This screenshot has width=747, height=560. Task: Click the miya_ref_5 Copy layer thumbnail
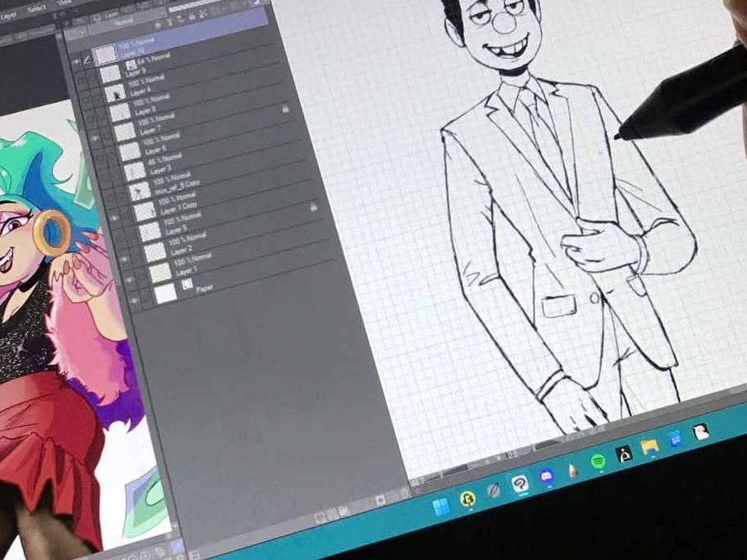pyautogui.click(x=140, y=192)
